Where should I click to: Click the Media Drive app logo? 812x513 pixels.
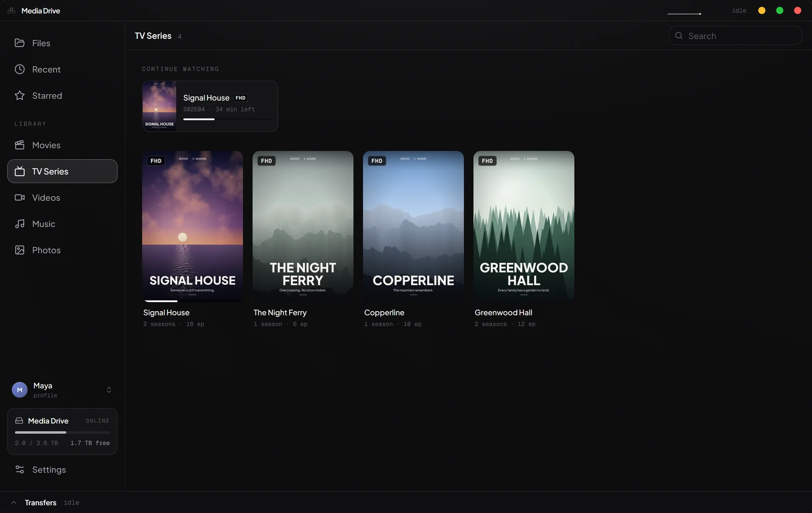[11, 11]
